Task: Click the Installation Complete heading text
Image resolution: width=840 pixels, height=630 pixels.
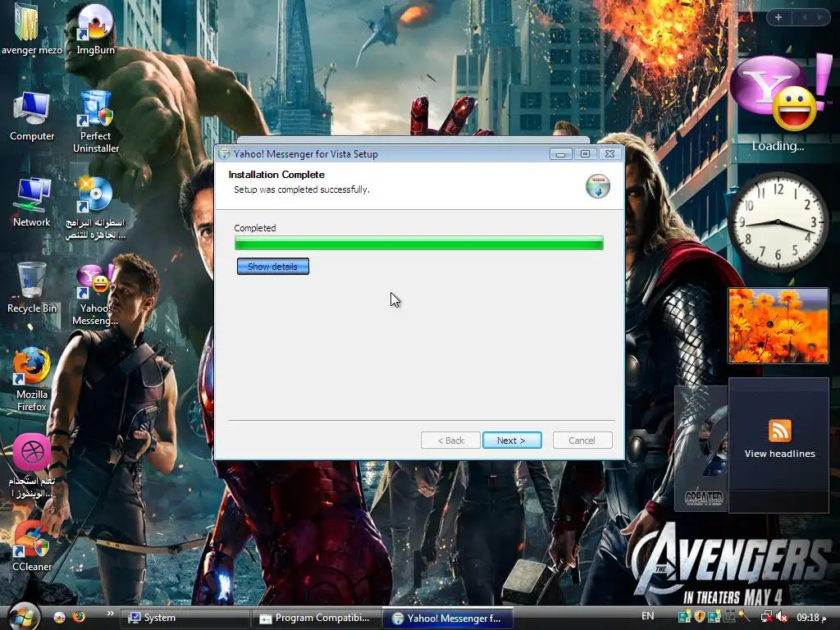Action: coord(276,175)
